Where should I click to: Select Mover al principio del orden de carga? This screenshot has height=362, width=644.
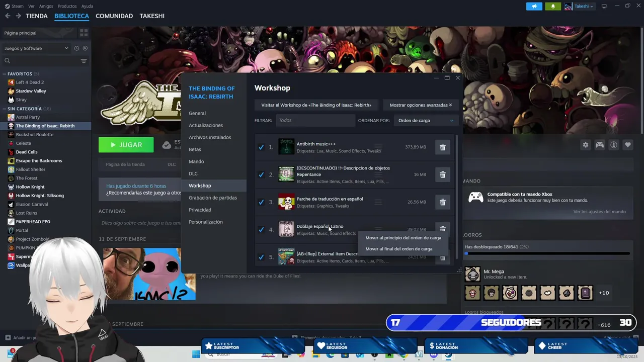pos(403,238)
